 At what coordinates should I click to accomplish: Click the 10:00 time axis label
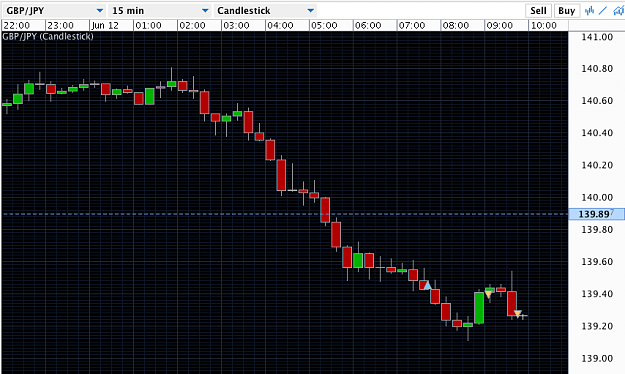point(544,26)
